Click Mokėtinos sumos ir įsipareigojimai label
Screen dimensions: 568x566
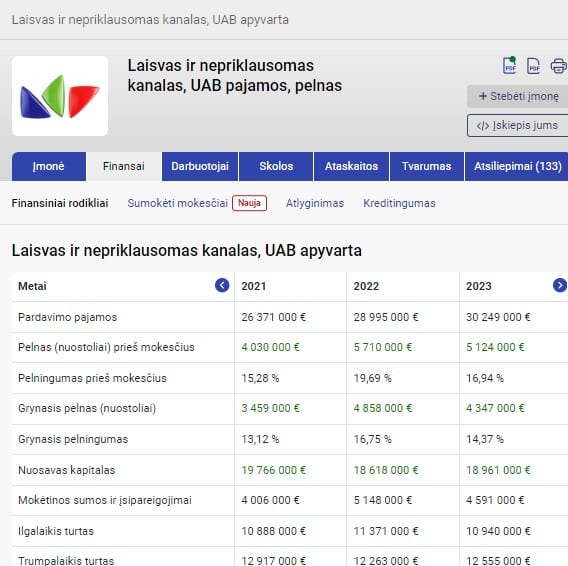tap(105, 500)
